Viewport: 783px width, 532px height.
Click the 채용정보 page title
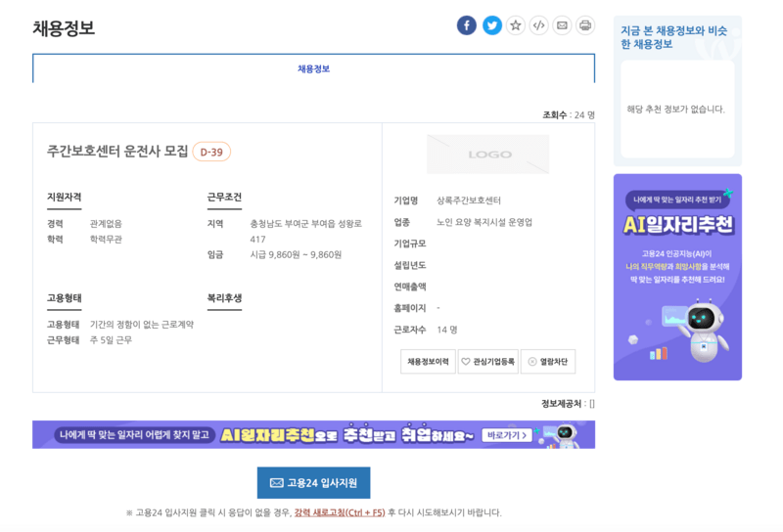(x=64, y=28)
